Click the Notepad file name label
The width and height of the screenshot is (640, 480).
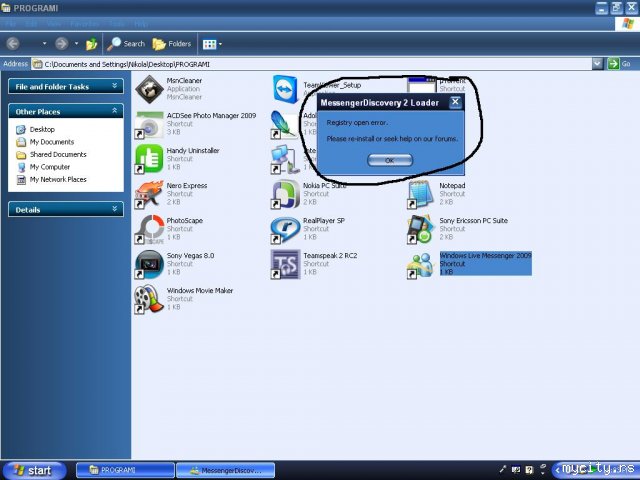click(x=452, y=186)
